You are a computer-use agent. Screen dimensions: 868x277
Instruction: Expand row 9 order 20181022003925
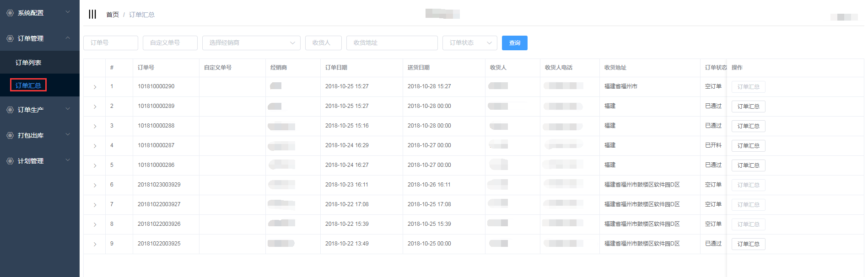pos(95,244)
